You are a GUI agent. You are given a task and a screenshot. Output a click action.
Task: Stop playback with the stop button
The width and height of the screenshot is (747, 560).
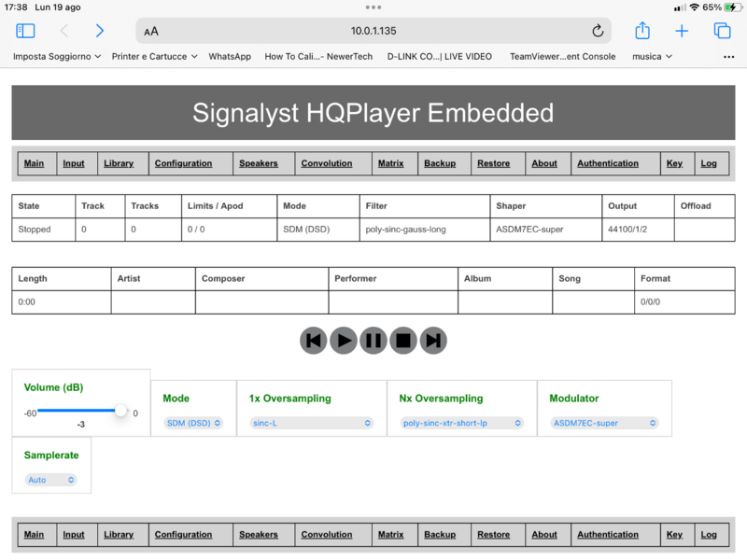[x=403, y=341]
